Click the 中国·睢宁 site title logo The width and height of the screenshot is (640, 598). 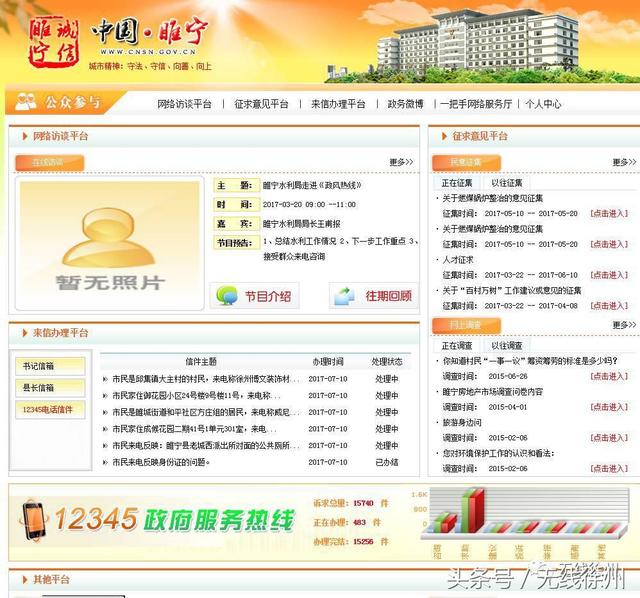(x=149, y=31)
